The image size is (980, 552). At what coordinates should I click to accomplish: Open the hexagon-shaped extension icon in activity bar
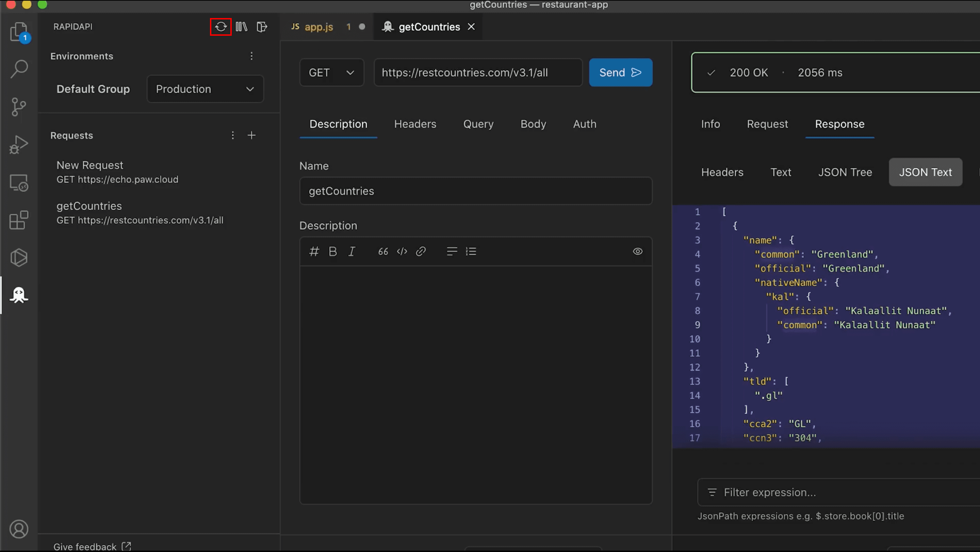tap(19, 258)
